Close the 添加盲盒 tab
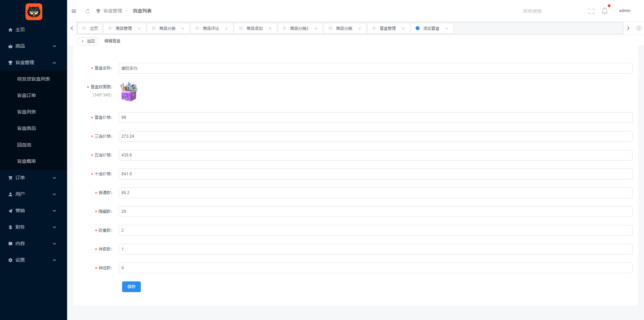644x320 pixels. [446, 29]
